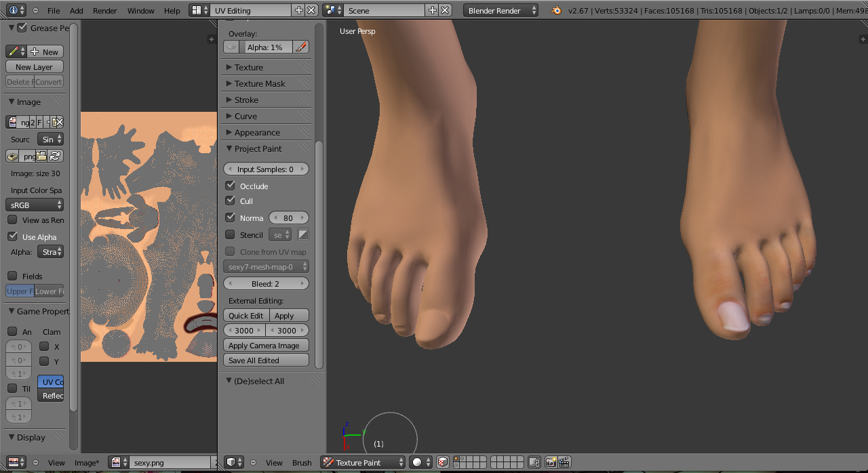This screenshot has height=473, width=868.
Task: Open the Texture Paint mode dropdown
Action: click(x=363, y=462)
